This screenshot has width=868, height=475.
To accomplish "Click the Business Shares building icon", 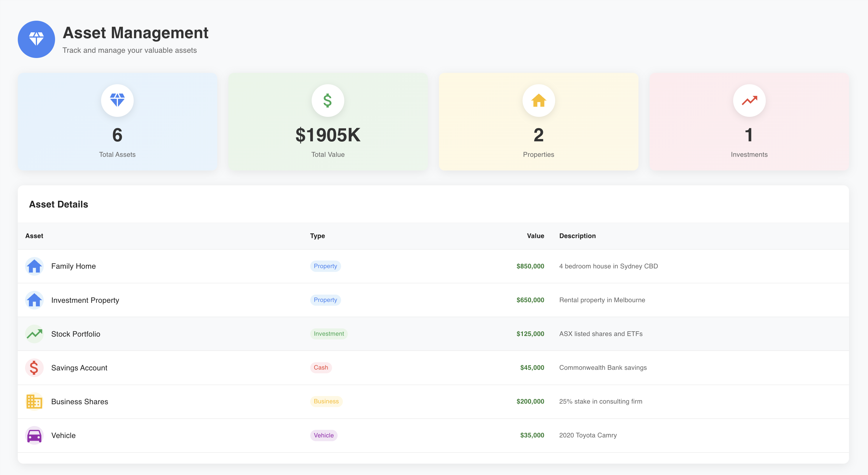I will click(34, 401).
